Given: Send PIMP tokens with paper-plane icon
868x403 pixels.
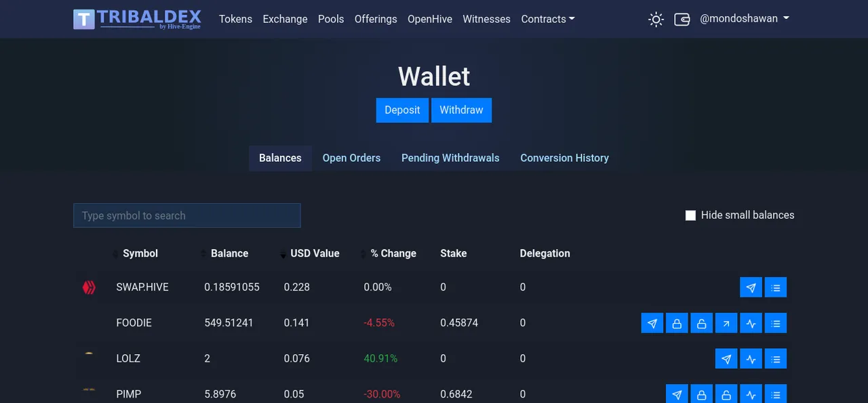Looking at the screenshot, I should pyautogui.click(x=677, y=394).
